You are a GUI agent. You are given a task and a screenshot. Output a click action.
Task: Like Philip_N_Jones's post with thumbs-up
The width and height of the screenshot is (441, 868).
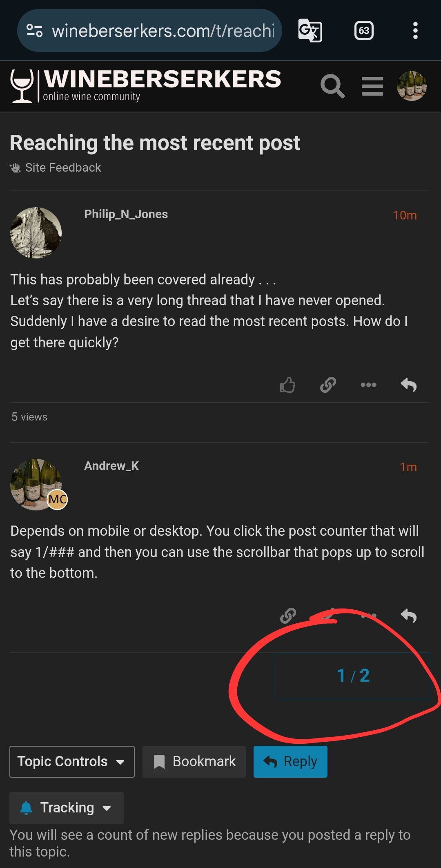coord(287,385)
